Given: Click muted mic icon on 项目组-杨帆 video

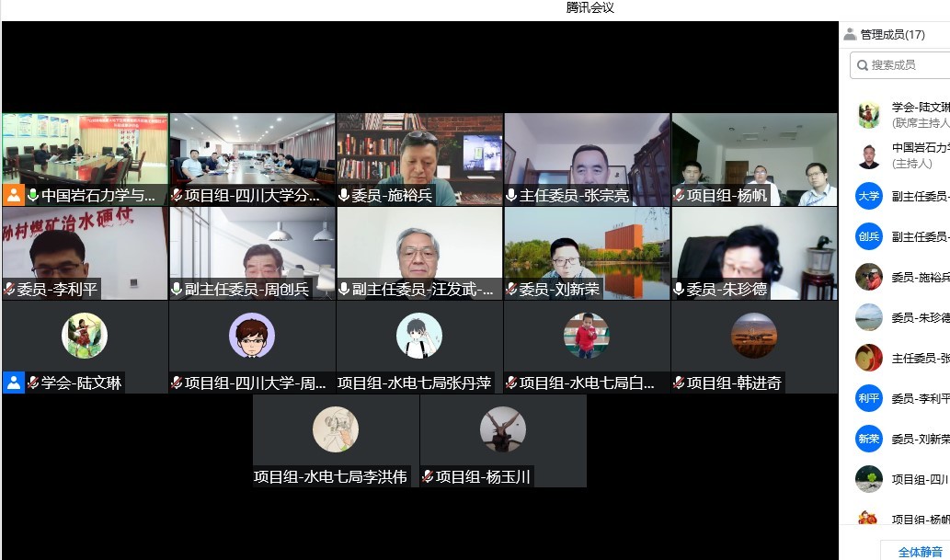Looking at the screenshot, I should click(x=680, y=196).
